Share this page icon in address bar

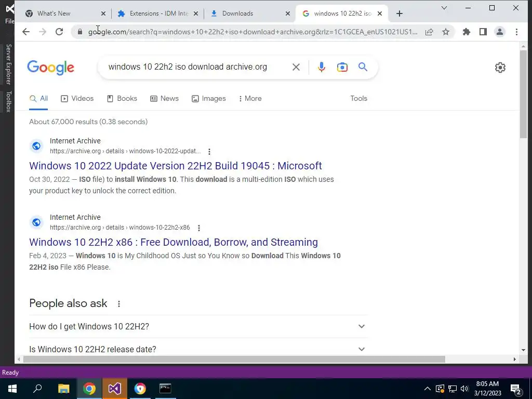[429, 32]
